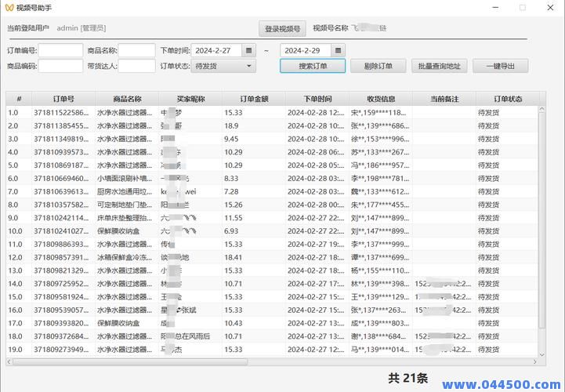This screenshot has height=392, width=565.
Task: Click product cell 冰箱保鲜盒冷冻...
Action: tap(125, 257)
